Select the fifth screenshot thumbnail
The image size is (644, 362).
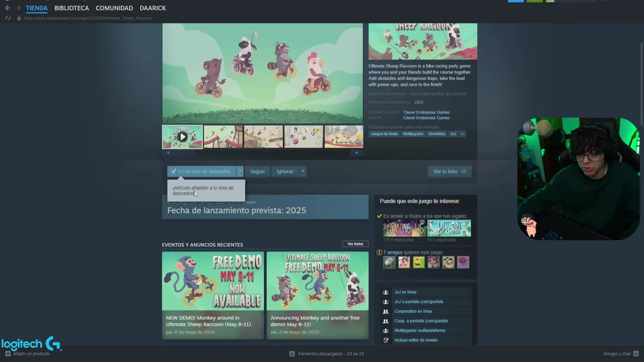pos(344,137)
